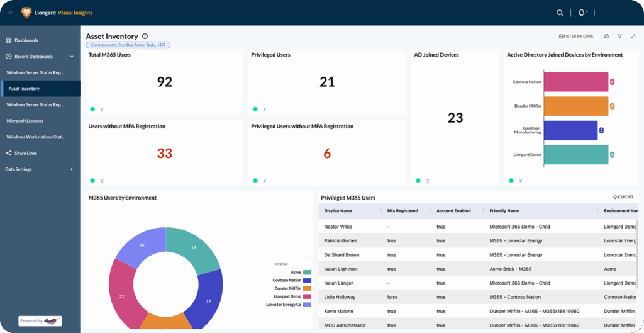
Task: Open the hamburger menu in the header
Action: (9, 13)
